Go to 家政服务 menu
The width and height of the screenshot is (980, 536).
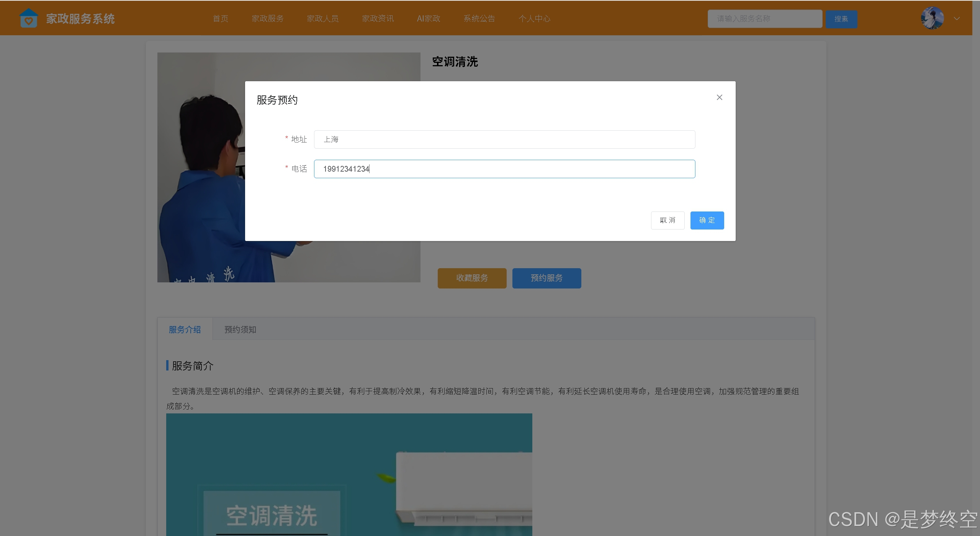tap(268, 18)
